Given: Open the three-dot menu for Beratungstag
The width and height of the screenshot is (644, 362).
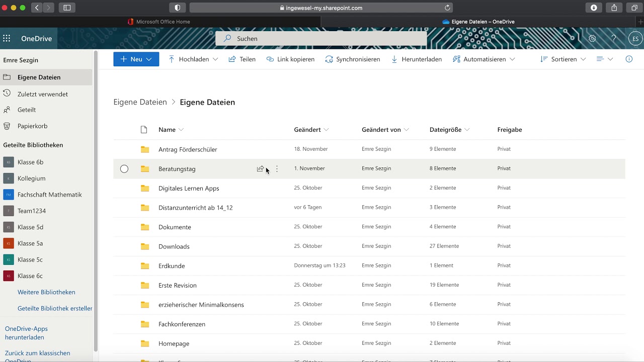Looking at the screenshot, I should [277, 169].
